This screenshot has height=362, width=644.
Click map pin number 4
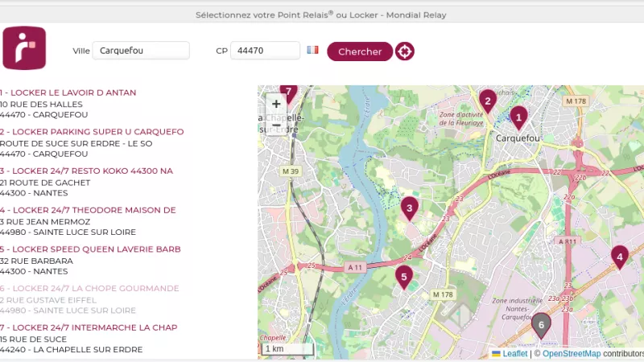click(x=620, y=257)
